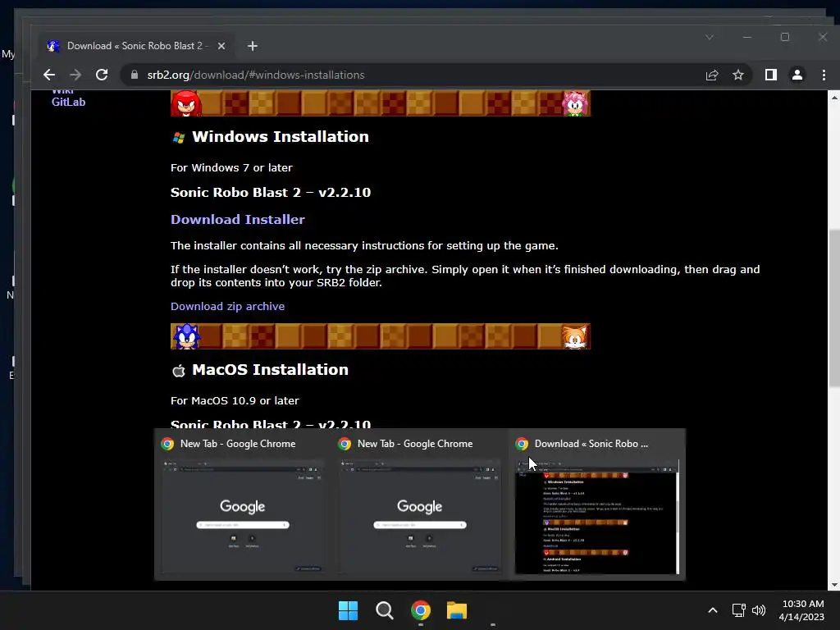Click the Chrome taskbar icon
840x630 pixels.
(x=421, y=610)
